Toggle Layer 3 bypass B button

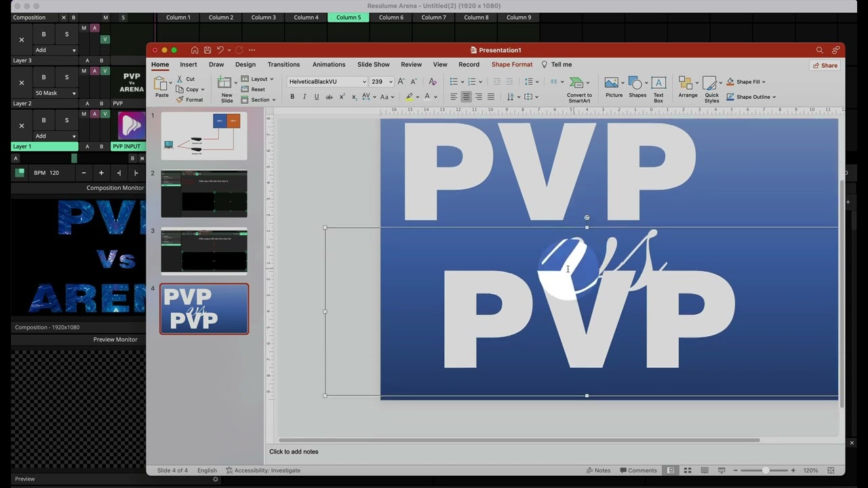point(44,34)
